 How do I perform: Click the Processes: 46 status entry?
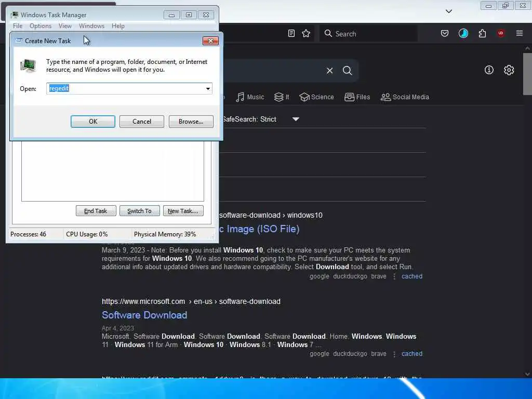(28, 234)
